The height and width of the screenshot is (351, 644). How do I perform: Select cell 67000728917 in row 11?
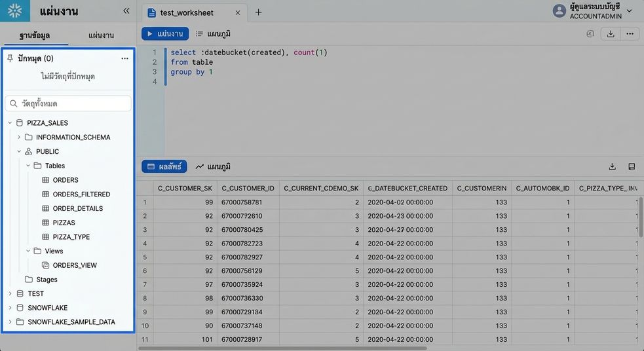248,339
